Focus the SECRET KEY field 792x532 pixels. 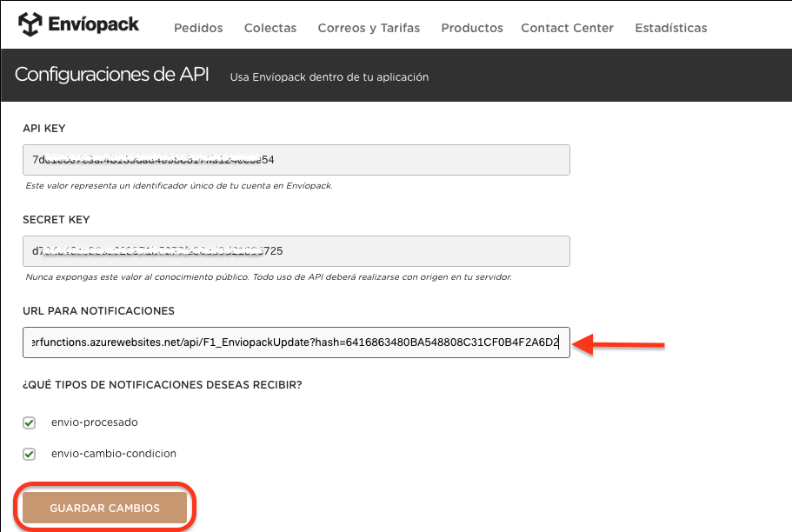pos(296,251)
